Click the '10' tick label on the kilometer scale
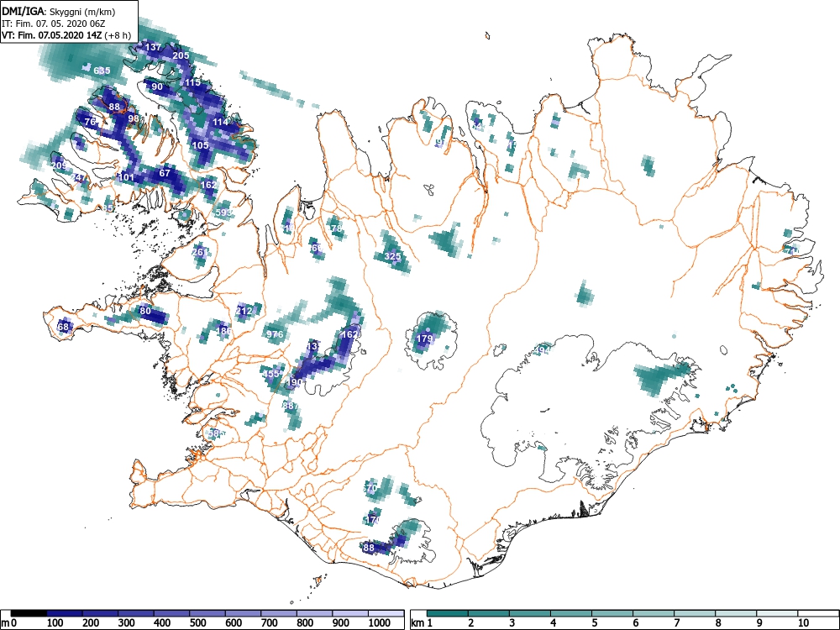Image resolution: width=840 pixels, height=630 pixels. click(x=802, y=623)
